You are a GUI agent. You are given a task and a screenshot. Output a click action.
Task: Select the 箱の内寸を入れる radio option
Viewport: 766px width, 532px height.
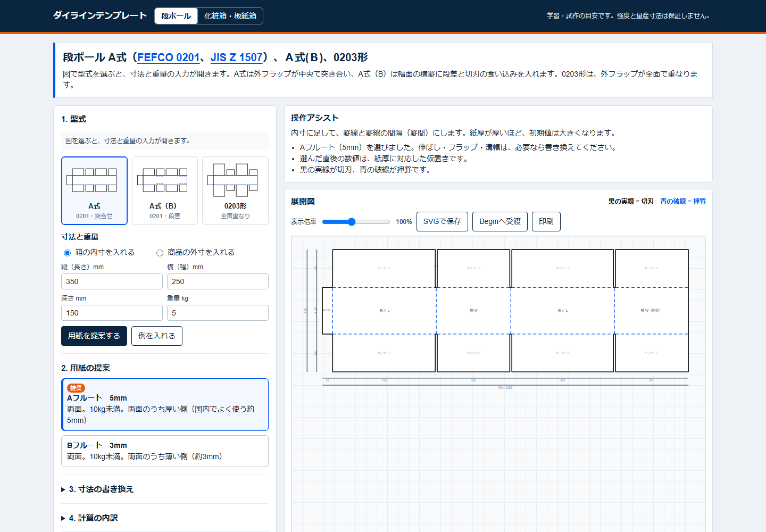pos(67,253)
